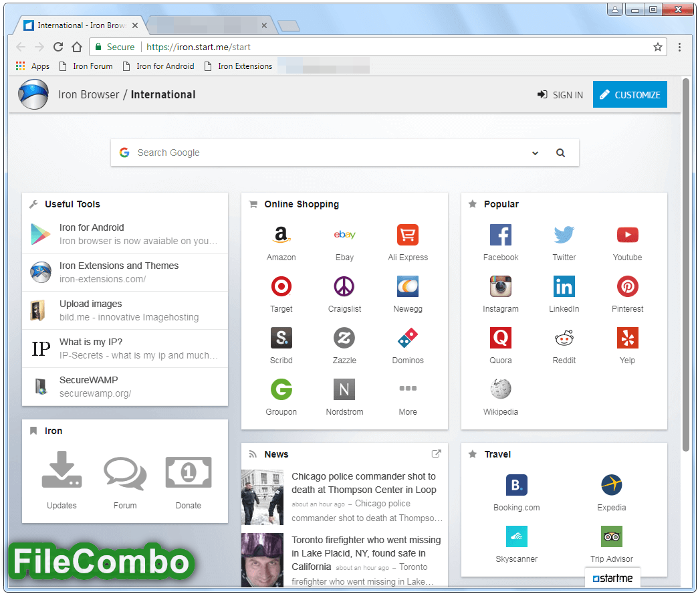Click the CUSTOMIZE button
Screen dimensions: 700x596
pyautogui.click(x=630, y=94)
